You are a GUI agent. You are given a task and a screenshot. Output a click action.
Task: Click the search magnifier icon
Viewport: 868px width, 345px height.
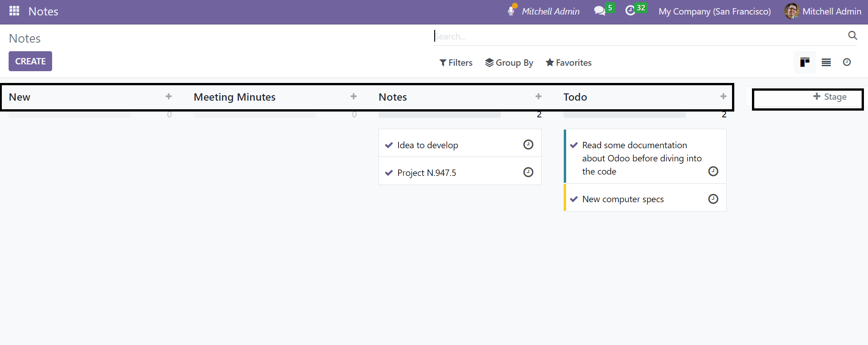[853, 35]
